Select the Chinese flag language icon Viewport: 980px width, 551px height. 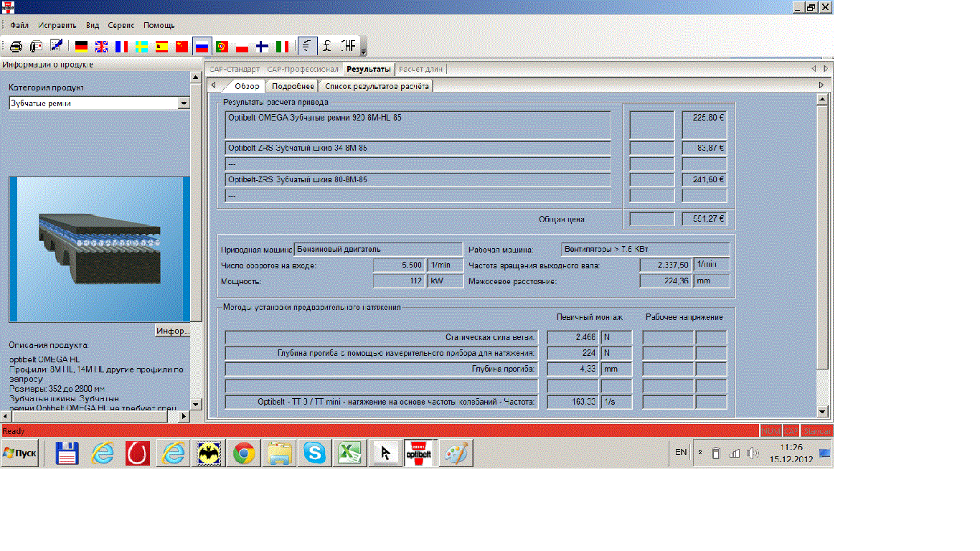(182, 47)
